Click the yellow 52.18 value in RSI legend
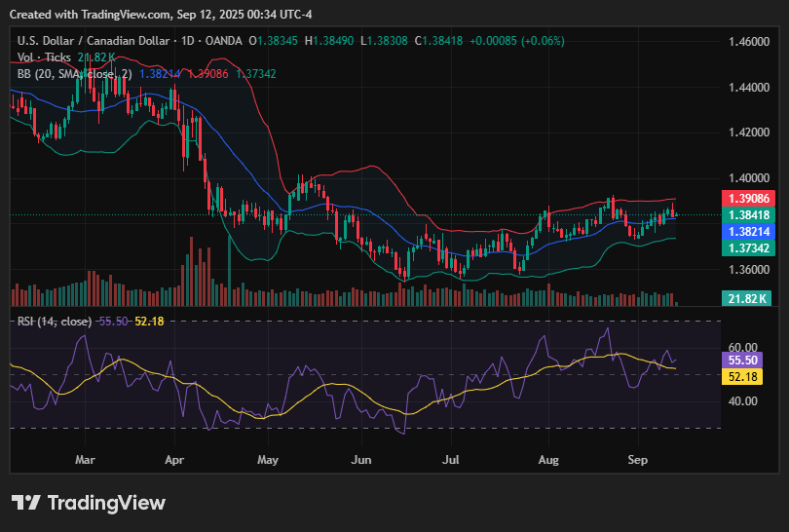The width and height of the screenshot is (789, 532). 149,322
